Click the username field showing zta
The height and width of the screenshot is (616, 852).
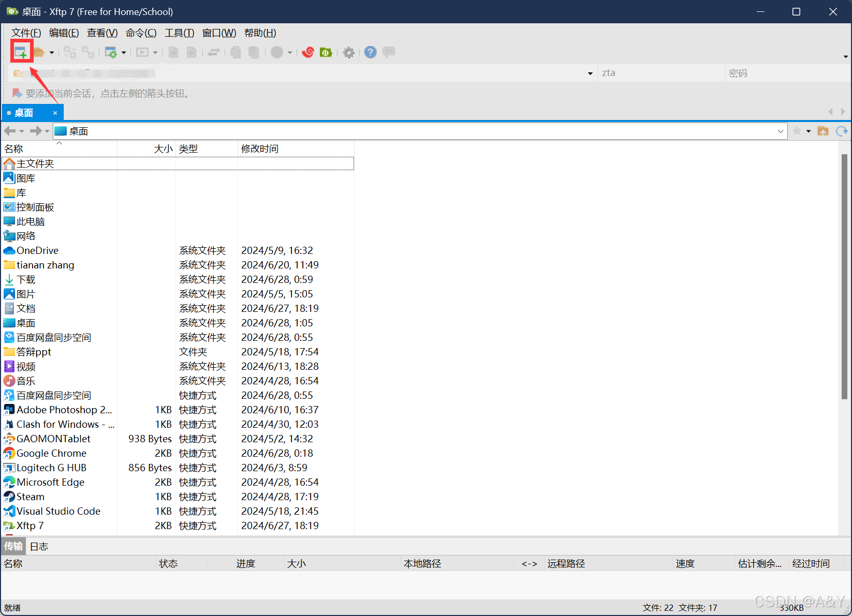click(661, 73)
